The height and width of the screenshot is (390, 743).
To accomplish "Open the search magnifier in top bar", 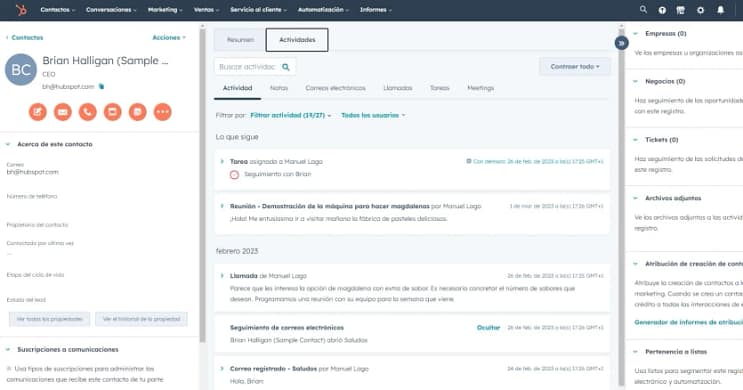I will (x=643, y=9).
